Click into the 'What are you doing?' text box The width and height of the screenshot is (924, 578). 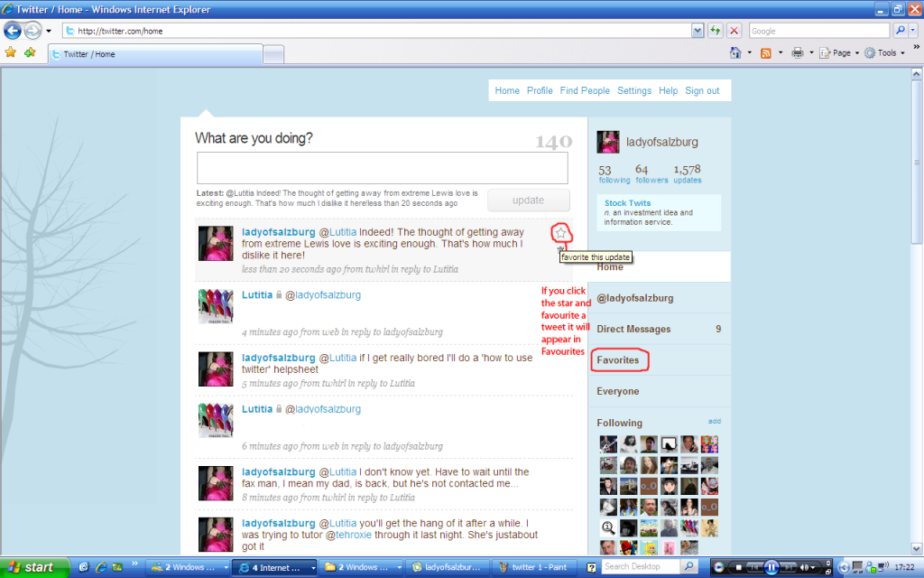coord(382,168)
